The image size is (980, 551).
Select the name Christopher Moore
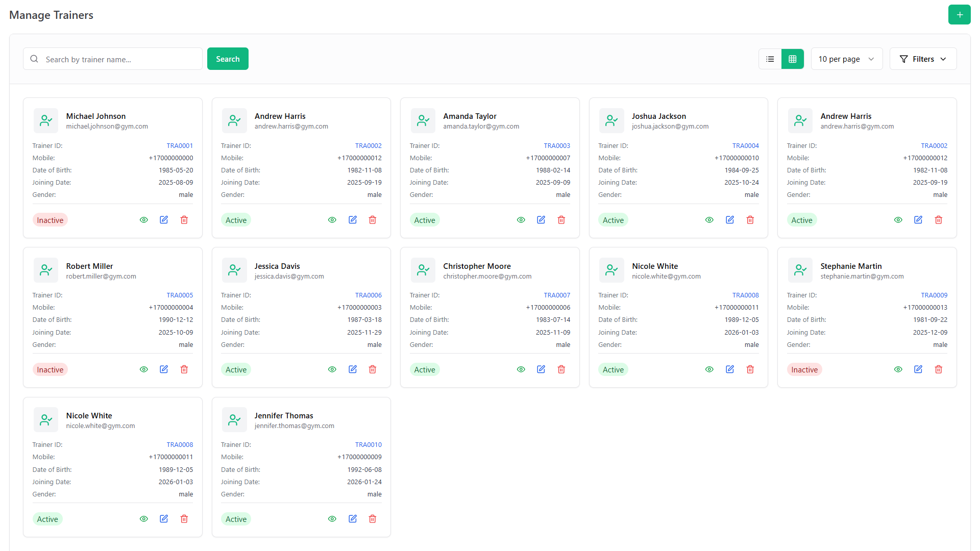tap(477, 266)
